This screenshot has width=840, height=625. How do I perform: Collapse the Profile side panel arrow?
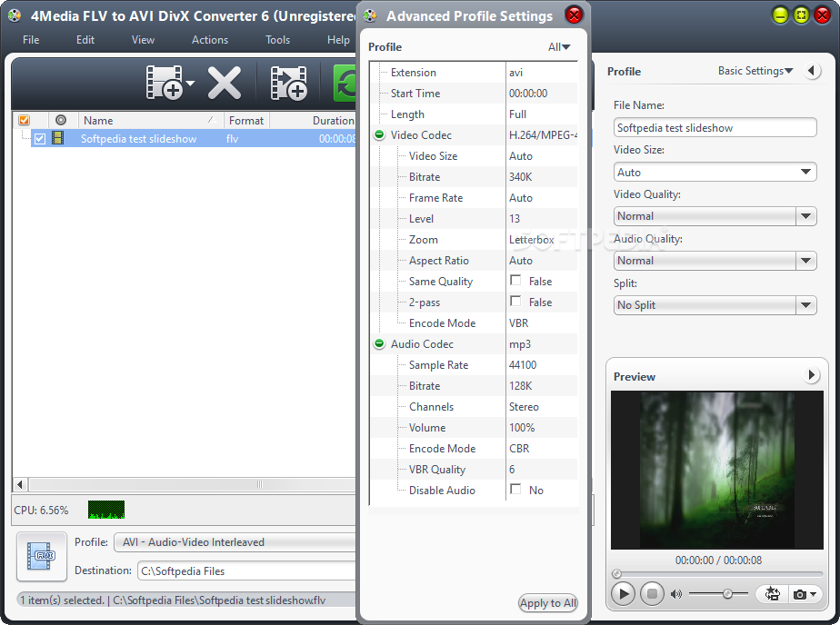click(x=812, y=71)
